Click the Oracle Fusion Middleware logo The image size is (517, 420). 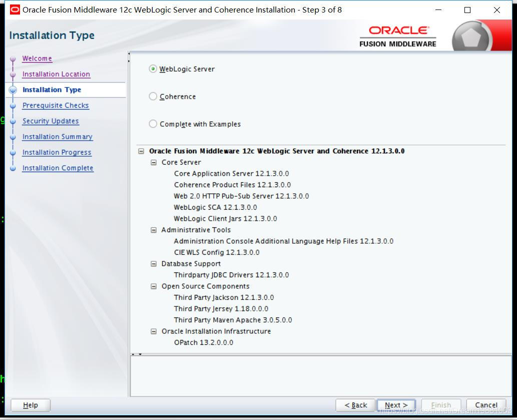tap(398, 36)
